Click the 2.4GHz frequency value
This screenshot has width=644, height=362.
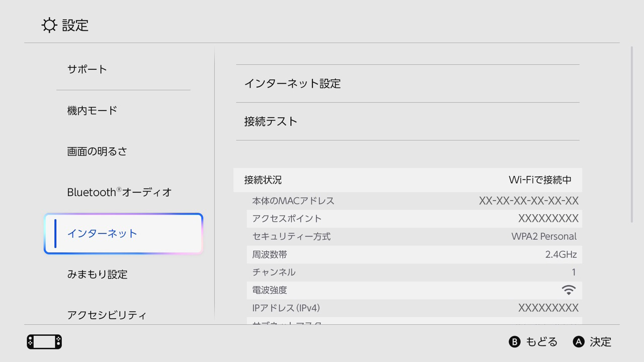coord(561,254)
